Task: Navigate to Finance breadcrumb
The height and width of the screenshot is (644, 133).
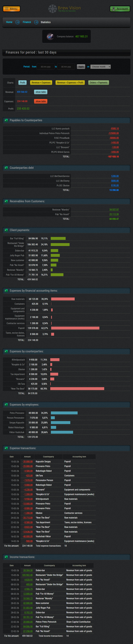Action: 27,22
